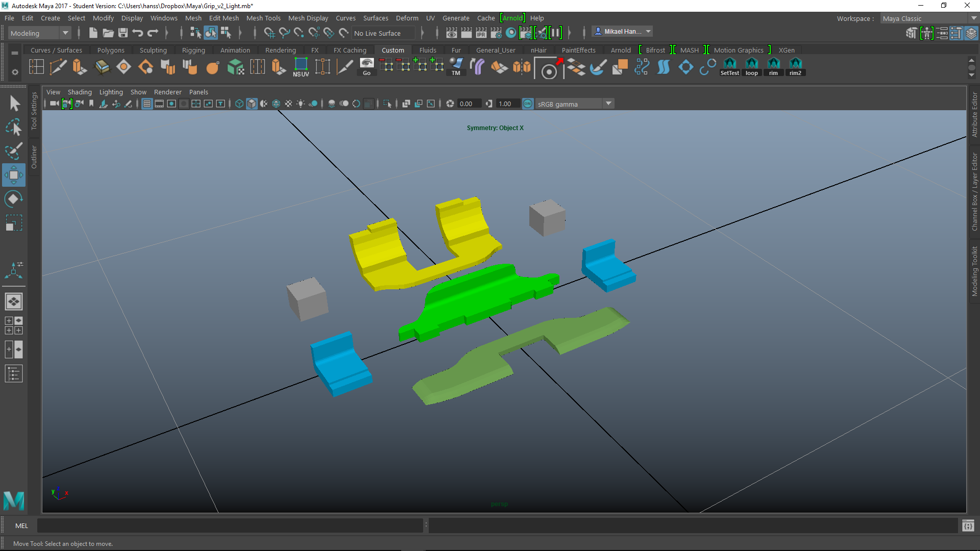
Task: Activate the Select tool arrow
Action: (14, 103)
